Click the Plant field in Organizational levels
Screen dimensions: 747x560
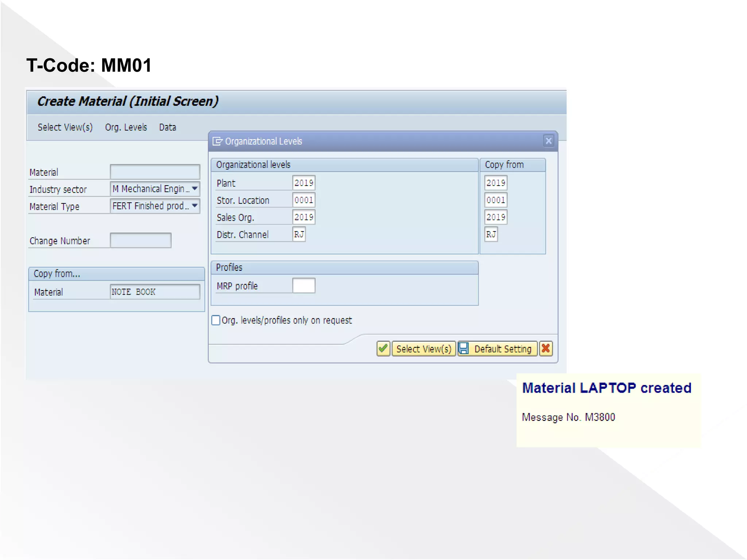pos(303,183)
